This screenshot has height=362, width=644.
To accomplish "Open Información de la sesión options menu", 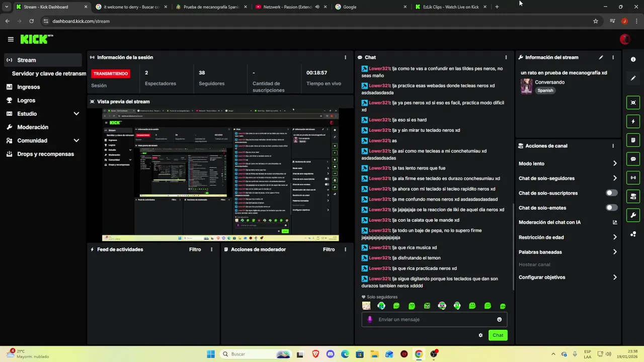I will pyautogui.click(x=345, y=57).
